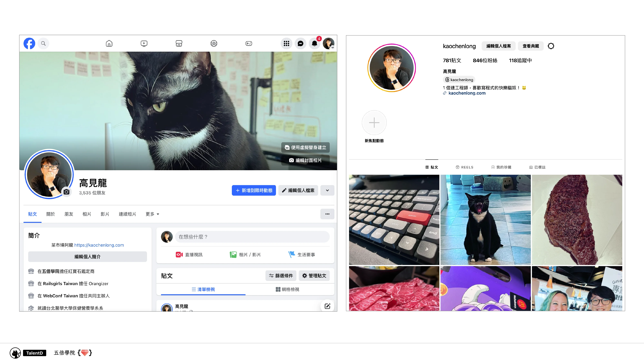The image size is (644, 362).
Task: Open the kaochenlong.com link on Instagram
Action: (467, 93)
